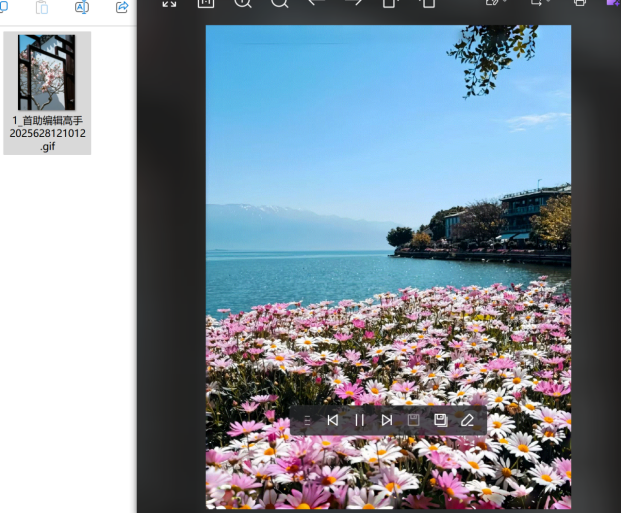Open the purple AI tools icon

[614, 2]
